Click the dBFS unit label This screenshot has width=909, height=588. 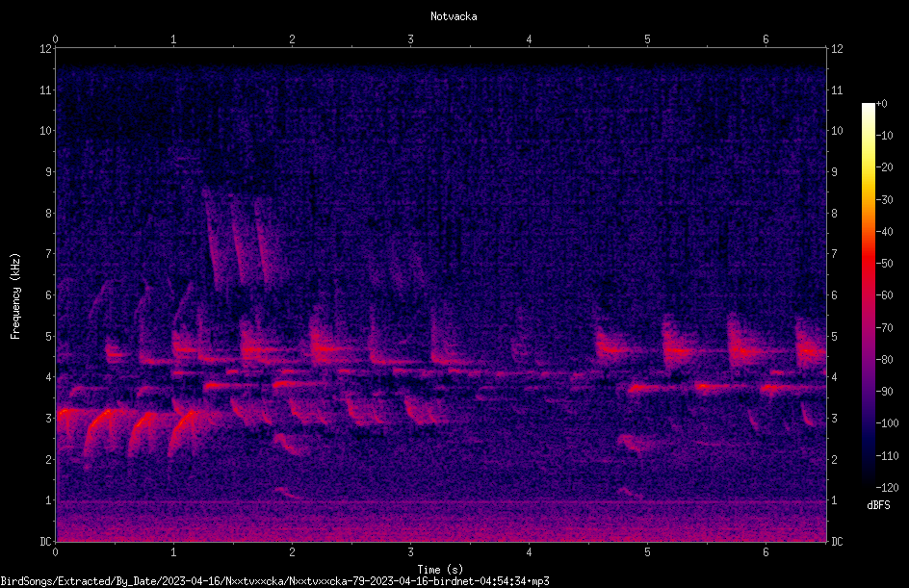click(878, 505)
